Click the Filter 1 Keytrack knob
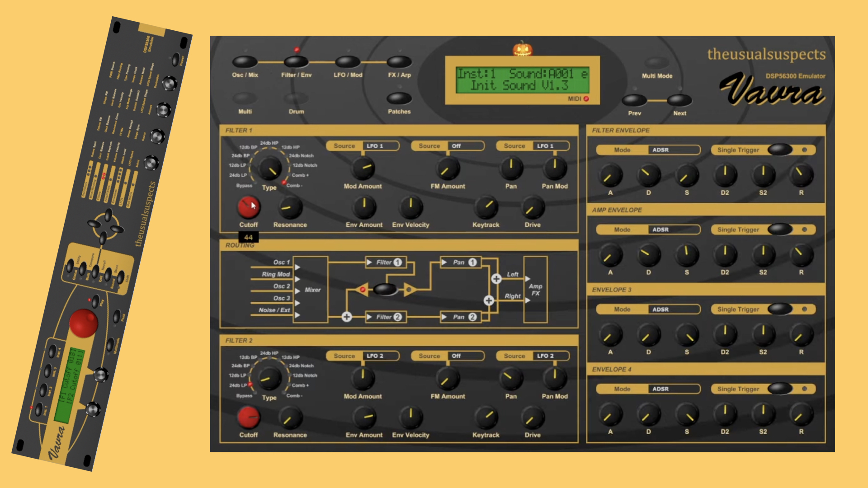Viewport: 868px width, 488px height. click(486, 207)
